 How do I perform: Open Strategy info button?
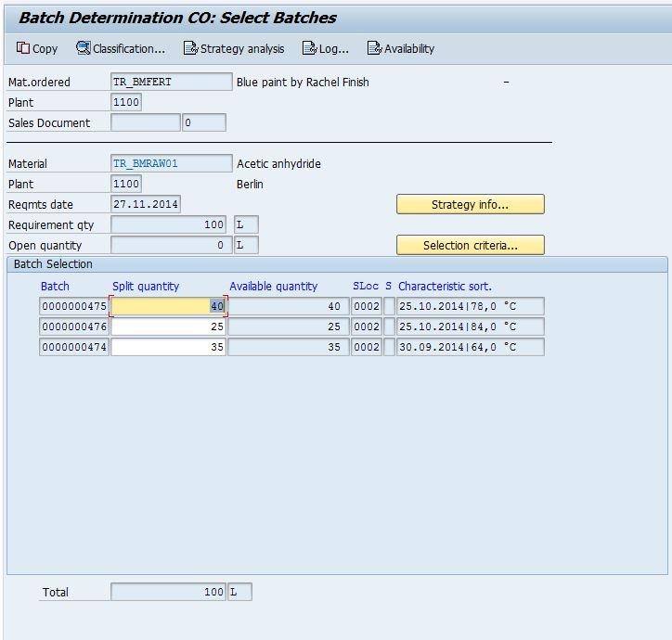(x=471, y=204)
